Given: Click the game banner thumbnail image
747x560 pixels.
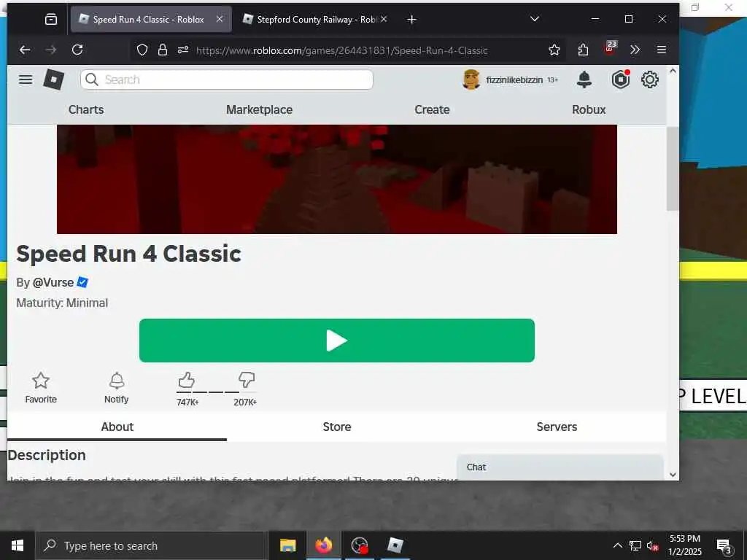Looking at the screenshot, I should pyautogui.click(x=337, y=179).
